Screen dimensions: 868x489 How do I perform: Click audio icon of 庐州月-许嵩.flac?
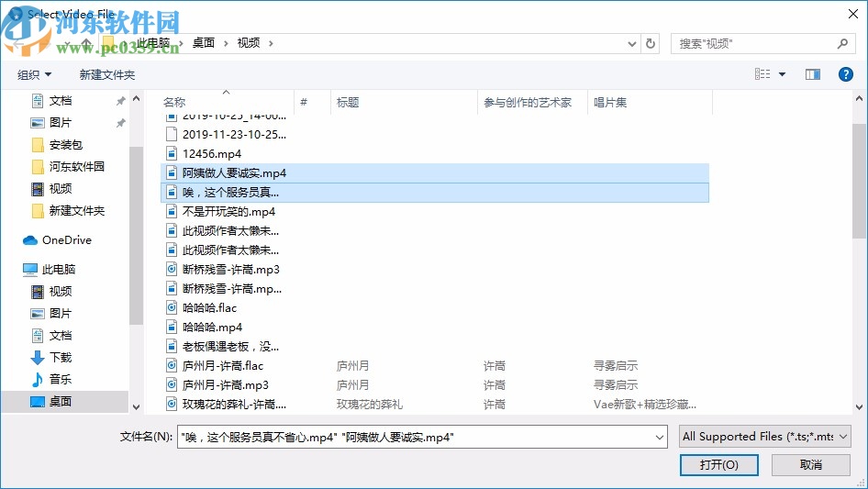tap(172, 366)
